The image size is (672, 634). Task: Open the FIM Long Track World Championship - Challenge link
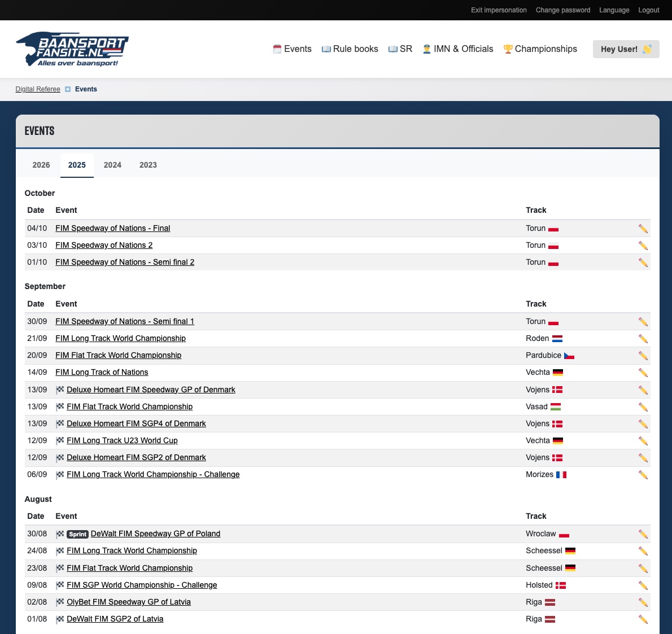(153, 474)
